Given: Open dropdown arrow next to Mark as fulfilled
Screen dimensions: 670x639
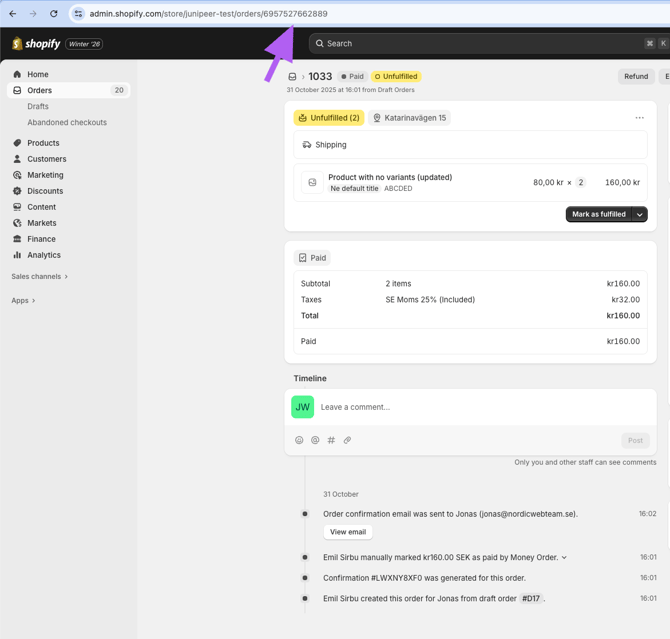Looking at the screenshot, I should 640,214.
